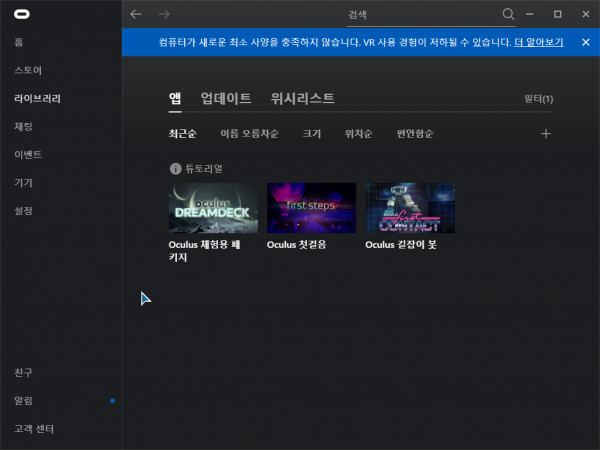The height and width of the screenshot is (450, 600).
Task: Click the Oculus 체험용 패키지 title
Action: pyautogui.click(x=204, y=251)
